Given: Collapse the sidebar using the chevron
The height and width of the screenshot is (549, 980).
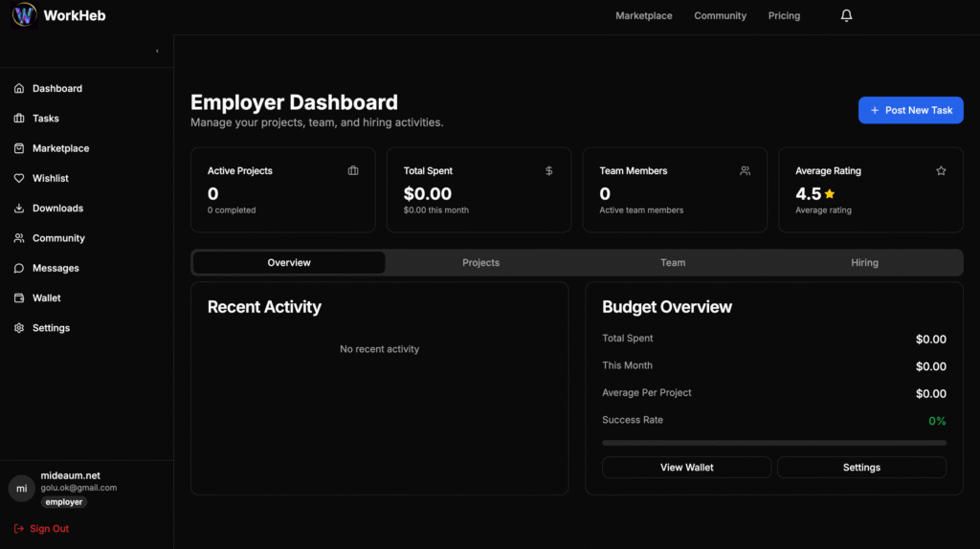Looking at the screenshot, I should pos(157,52).
